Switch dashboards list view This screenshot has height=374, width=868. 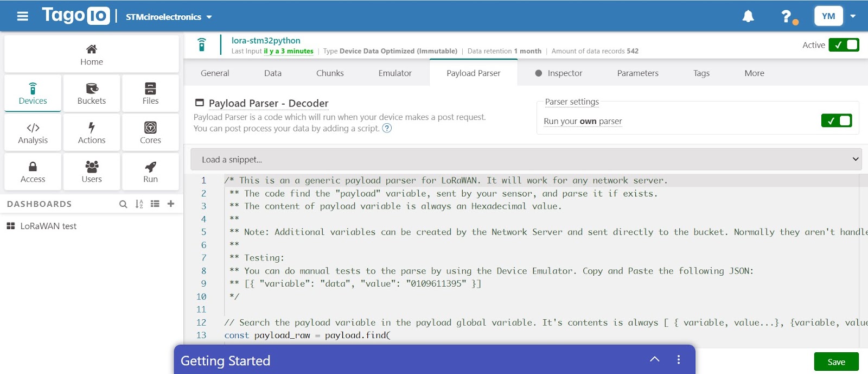[155, 204]
